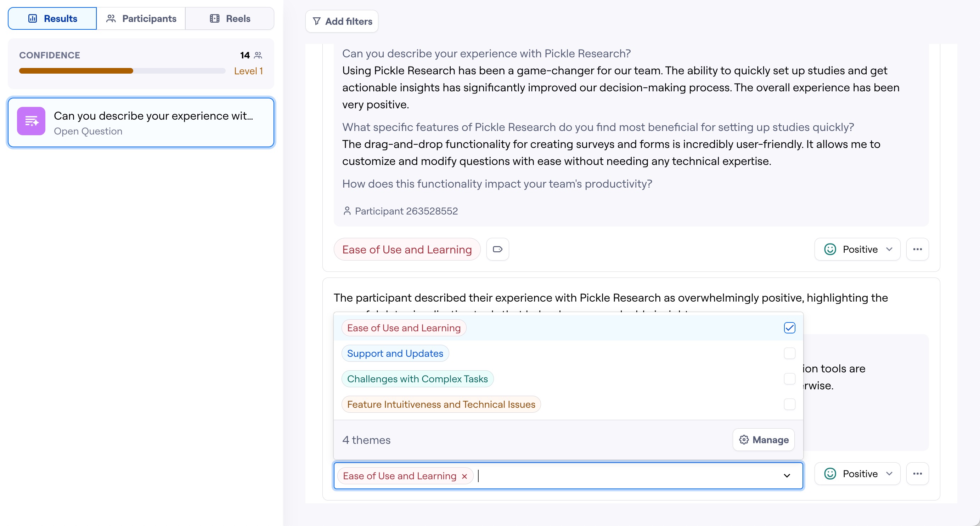The image size is (980, 526).
Task: Uncheck Ease of Use and Learning checkbox
Action: [x=790, y=328]
